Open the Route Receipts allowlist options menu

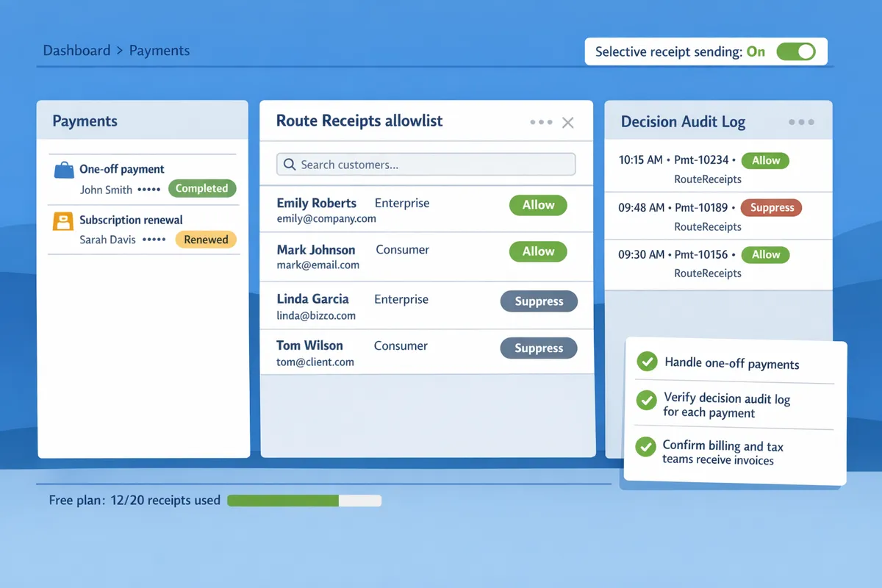tap(540, 122)
